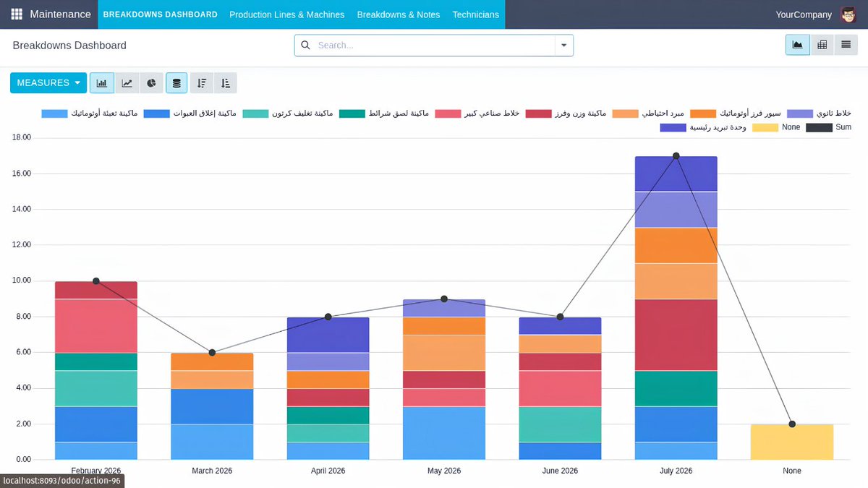Click the Maintenance app title
Image resolution: width=868 pixels, height=488 pixels.
[x=61, y=14]
